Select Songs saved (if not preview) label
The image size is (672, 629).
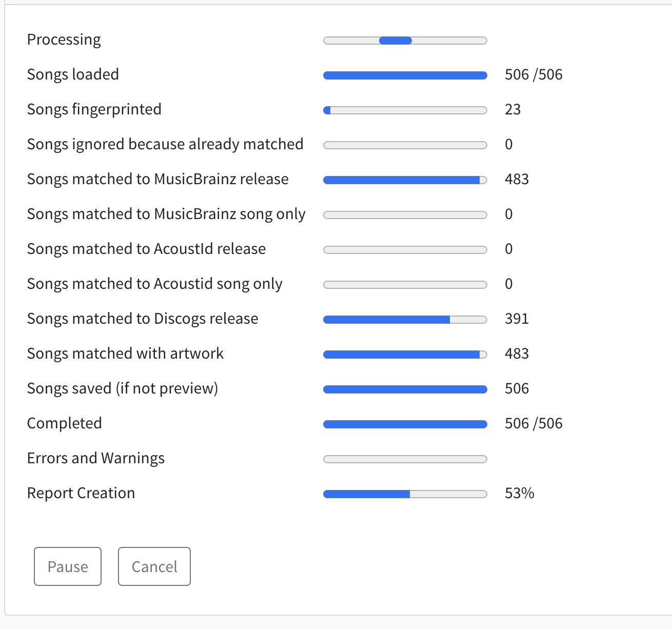[x=123, y=388]
